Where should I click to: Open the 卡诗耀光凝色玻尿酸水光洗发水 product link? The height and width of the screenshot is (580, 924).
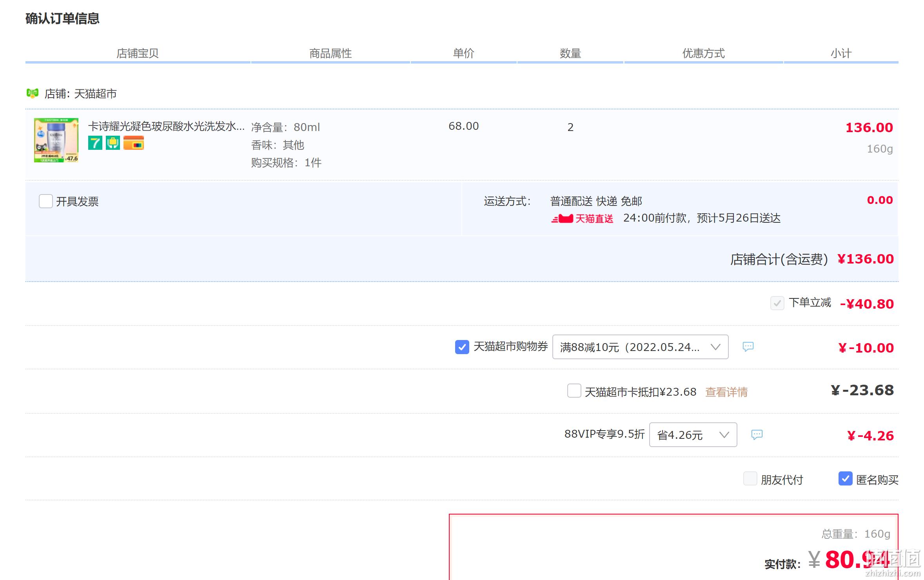coord(166,126)
